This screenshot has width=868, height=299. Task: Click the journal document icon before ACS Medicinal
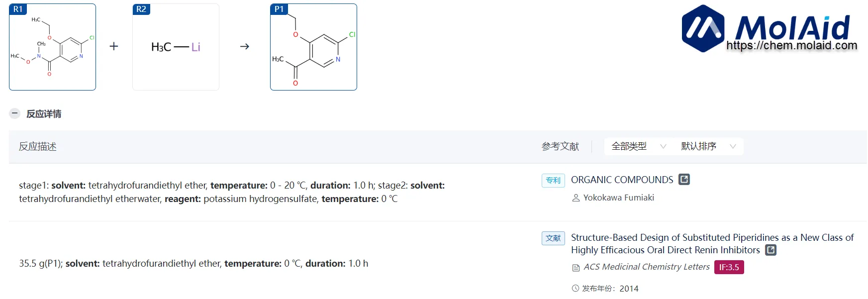point(576,268)
